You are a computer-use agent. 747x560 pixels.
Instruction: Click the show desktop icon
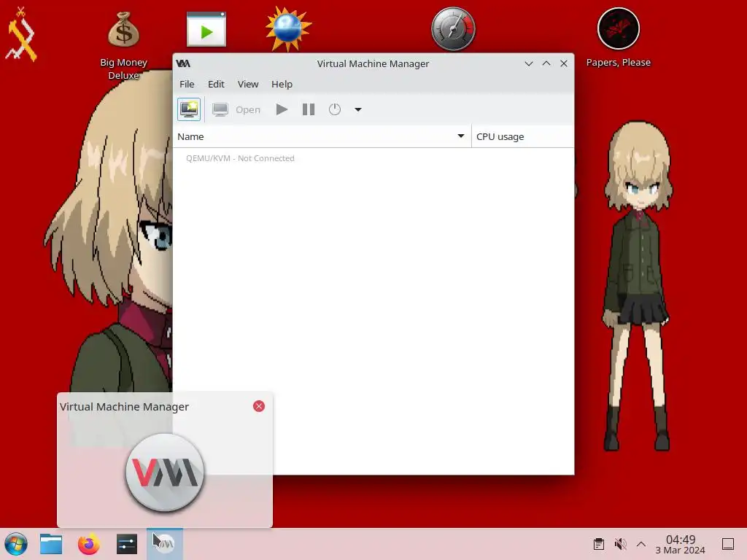728,544
